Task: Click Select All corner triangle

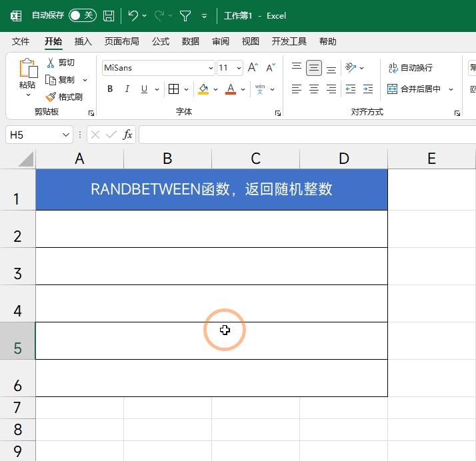Action: (26, 159)
